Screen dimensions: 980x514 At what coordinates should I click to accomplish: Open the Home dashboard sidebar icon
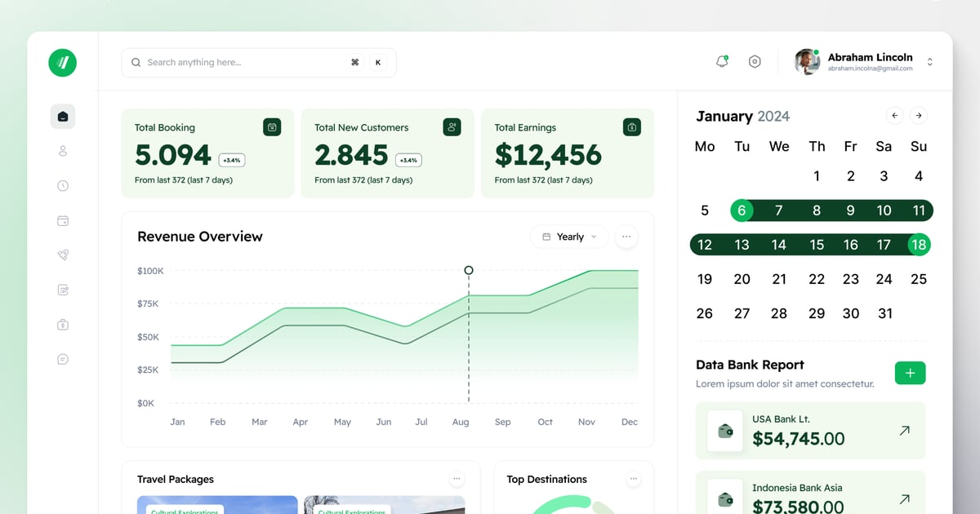63,117
